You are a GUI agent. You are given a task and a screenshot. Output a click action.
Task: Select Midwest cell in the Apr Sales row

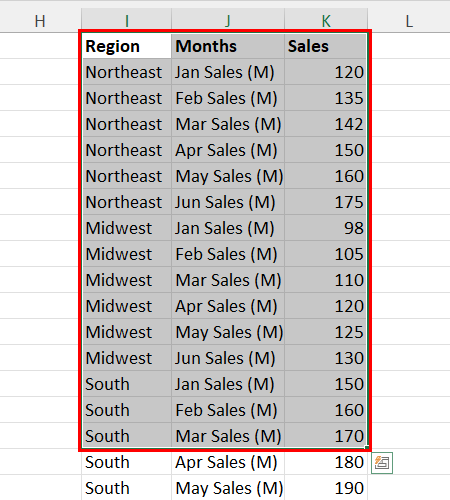(x=127, y=306)
